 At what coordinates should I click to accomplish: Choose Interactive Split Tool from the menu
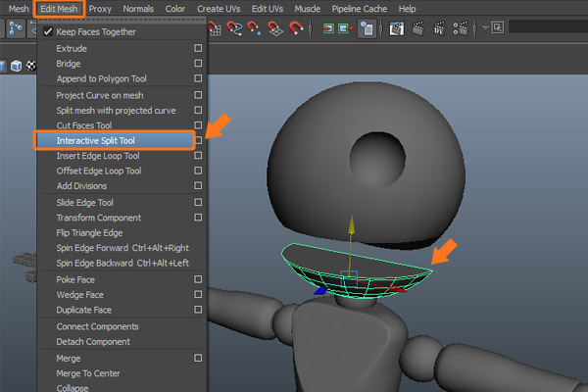coord(98,140)
